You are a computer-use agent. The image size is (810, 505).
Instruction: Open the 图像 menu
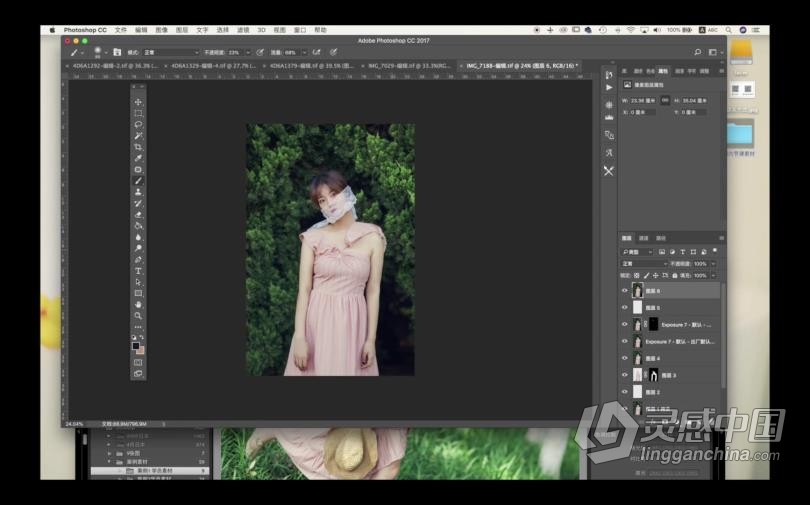(162, 30)
